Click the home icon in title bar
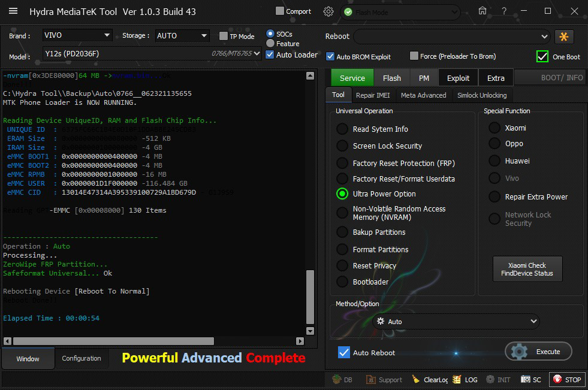 [x=483, y=11]
